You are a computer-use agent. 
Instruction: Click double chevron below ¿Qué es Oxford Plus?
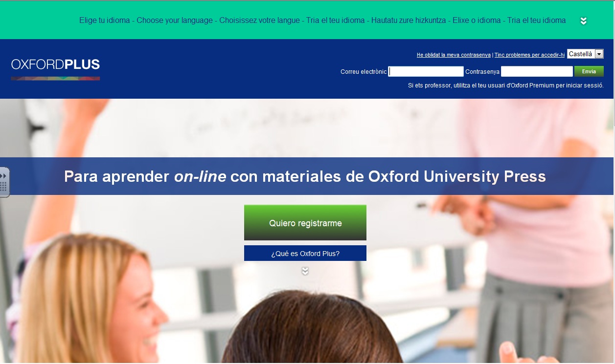(x=305, y=271)
